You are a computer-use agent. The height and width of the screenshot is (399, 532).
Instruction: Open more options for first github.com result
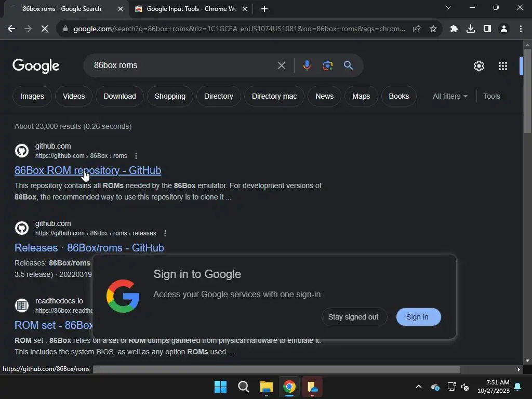tap(136, 156)
